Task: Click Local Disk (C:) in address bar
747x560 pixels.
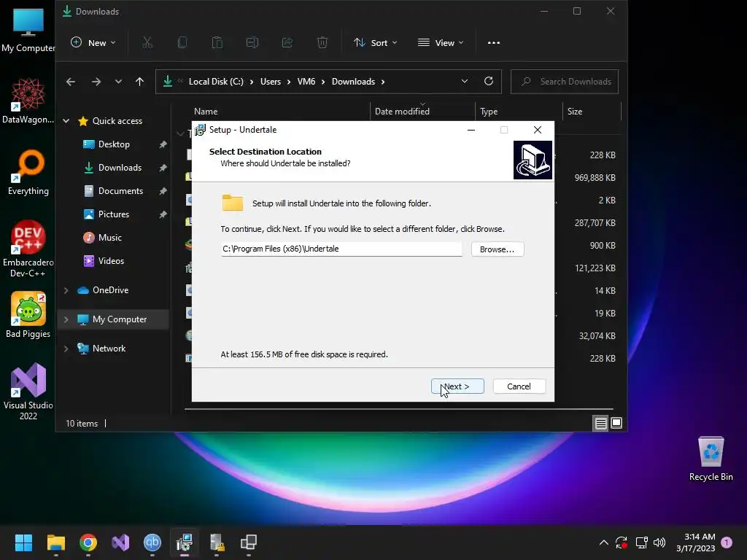Action: (x=216, y=82)
